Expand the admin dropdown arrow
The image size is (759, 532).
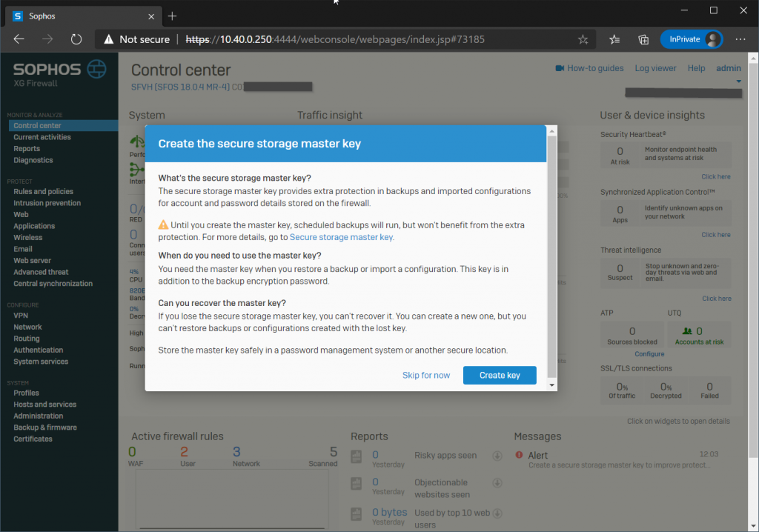[x=739, y=82]
